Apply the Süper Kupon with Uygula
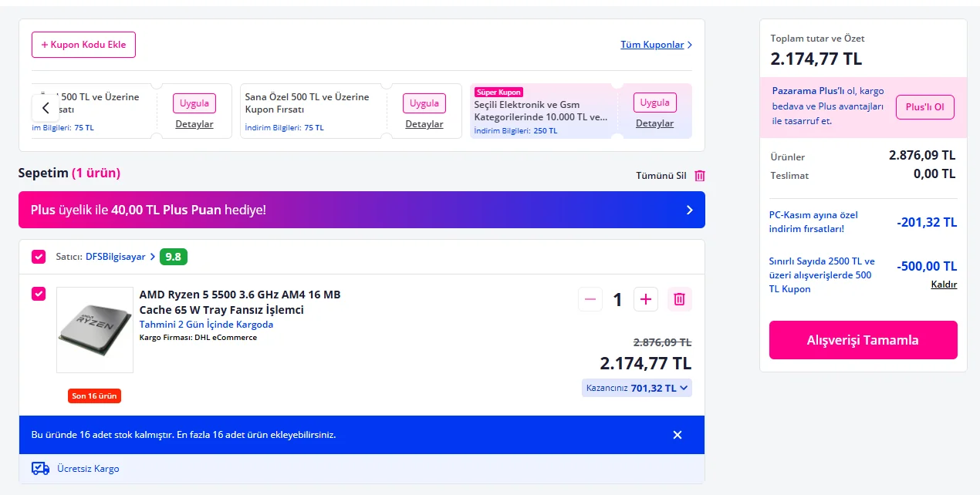 point(654,103)
